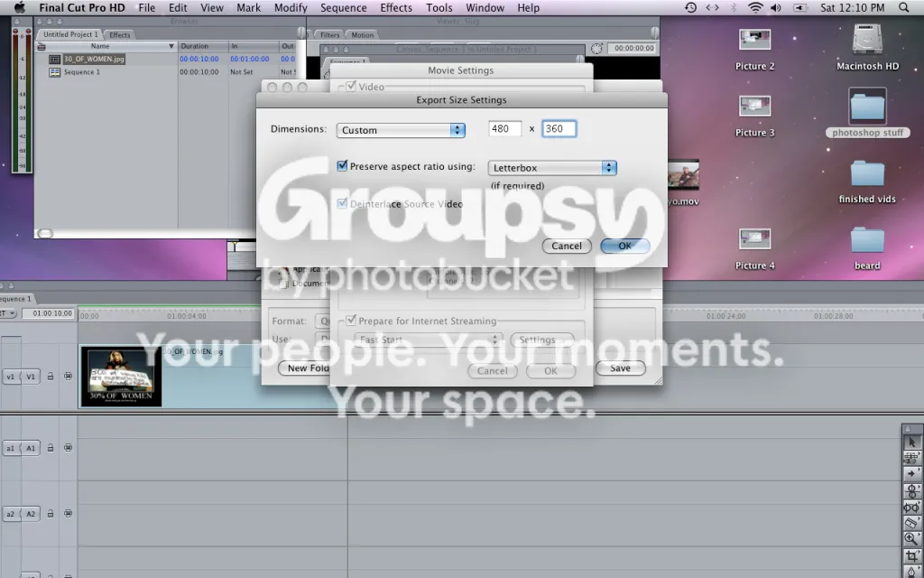The image size is (924, 578).
Task: Click the Viewer timecode field 00:00:00:00
Action: [633, 49]
